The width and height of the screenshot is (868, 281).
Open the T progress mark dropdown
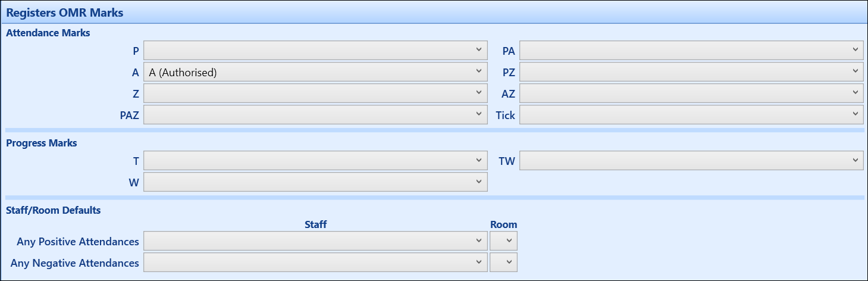point(315,161)
